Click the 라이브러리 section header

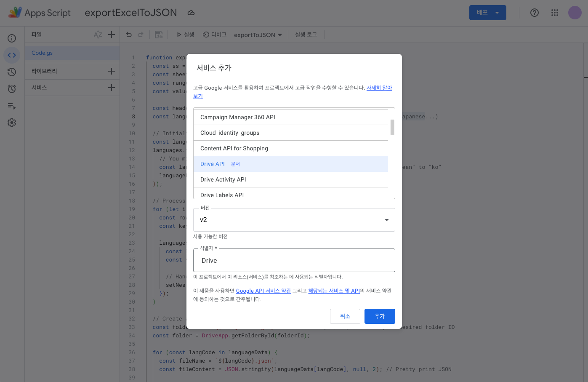tap(44, 71)
